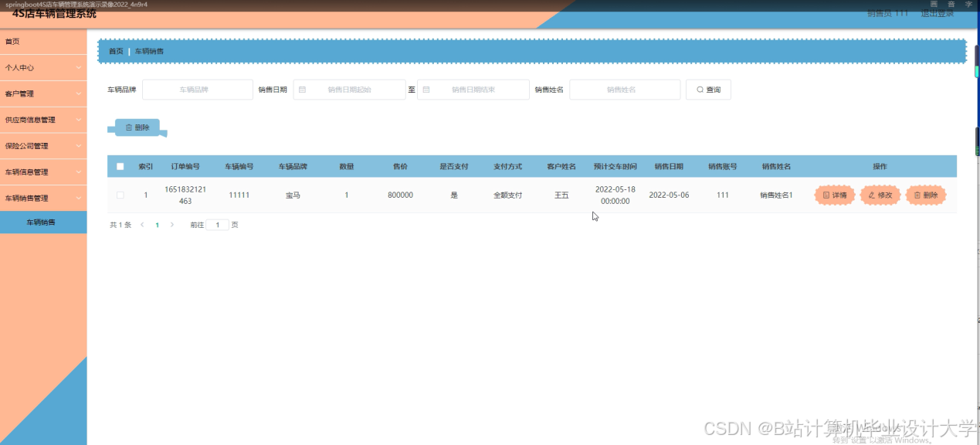Image resolution: width=980 pixels, height=445 pixels.
Task: Expand the 供应商信息管理 sidebar menu
Action: pyautogui.click(x=43, y=120)
